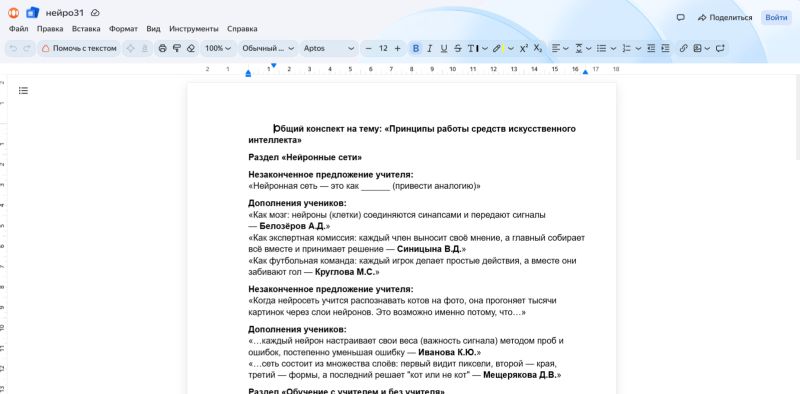Viewport: 800px width, 394px height.
Task: Click the document title нейро31
Action: point(65,13)
